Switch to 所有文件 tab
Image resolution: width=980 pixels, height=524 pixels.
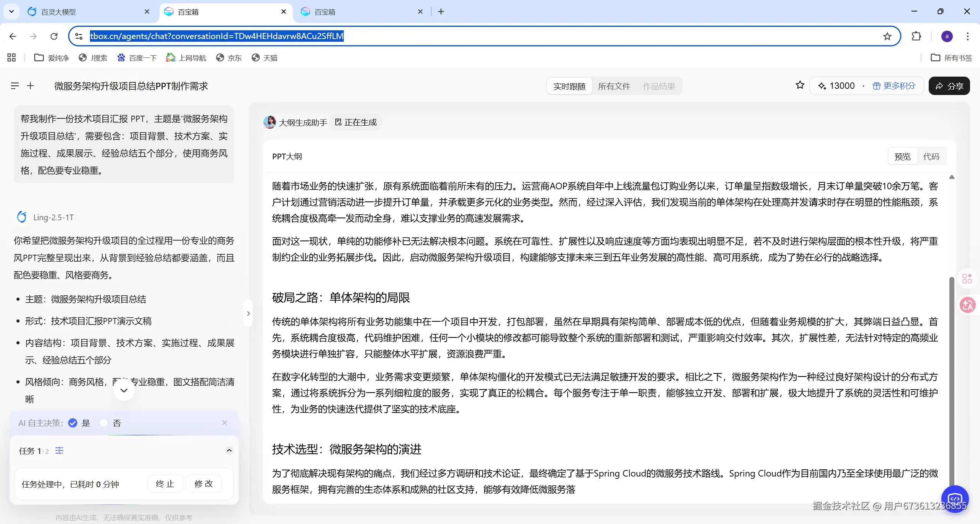(x=614, y=86)
